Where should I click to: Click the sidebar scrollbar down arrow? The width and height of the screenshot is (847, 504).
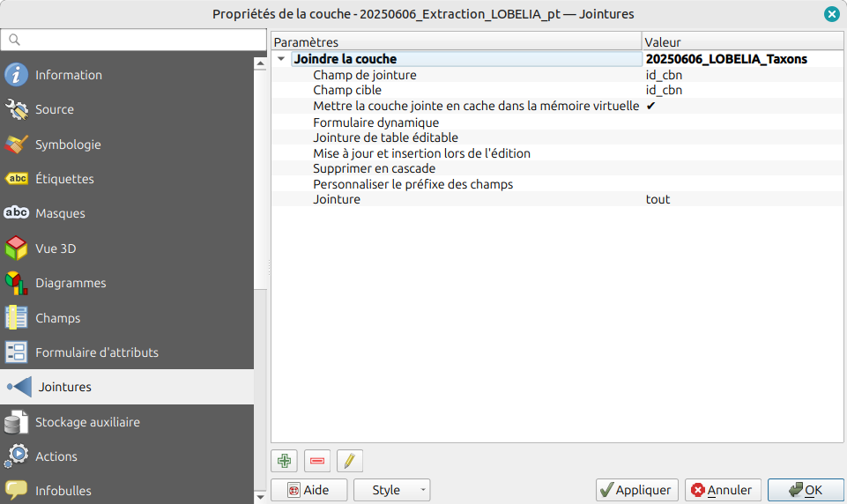(x=260, y=497)
